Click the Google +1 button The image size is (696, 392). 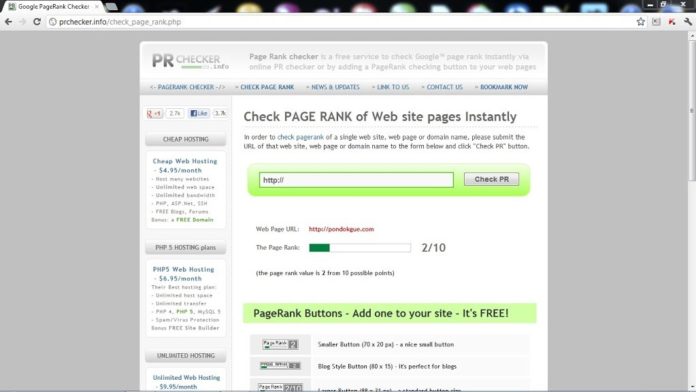coord(154,114)
